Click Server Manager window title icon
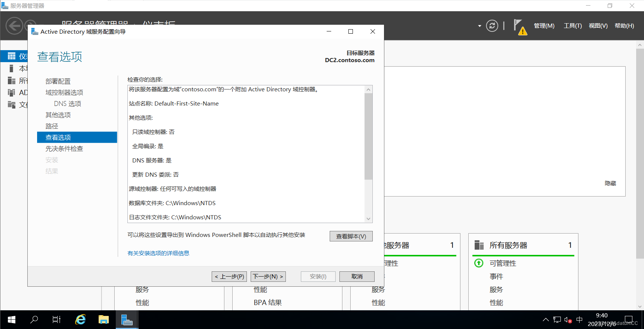Screen dimensions: 644x329 pyautogui.click(x=5, y=6)
